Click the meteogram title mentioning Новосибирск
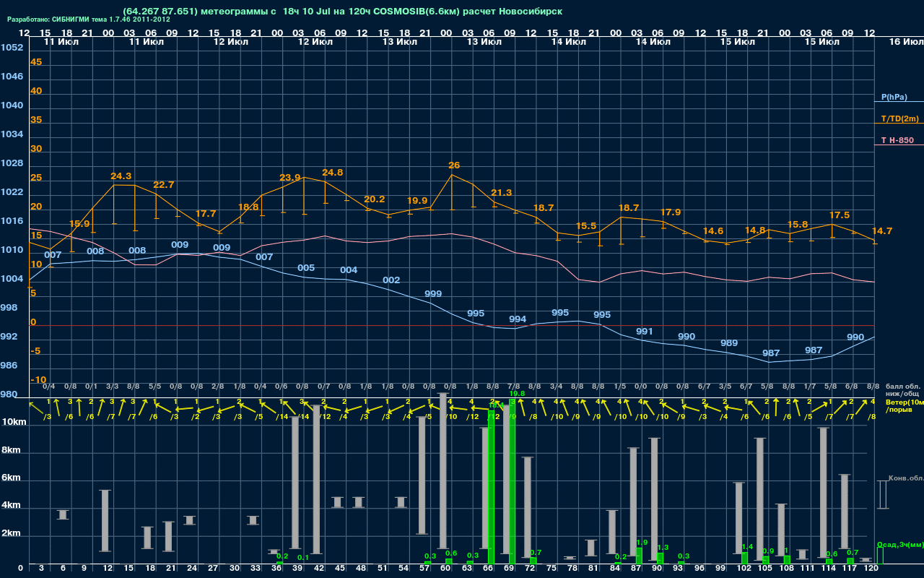 [343, 11]
